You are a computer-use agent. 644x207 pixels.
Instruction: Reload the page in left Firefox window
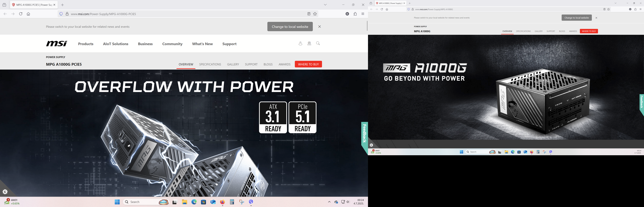pos(21,14)
